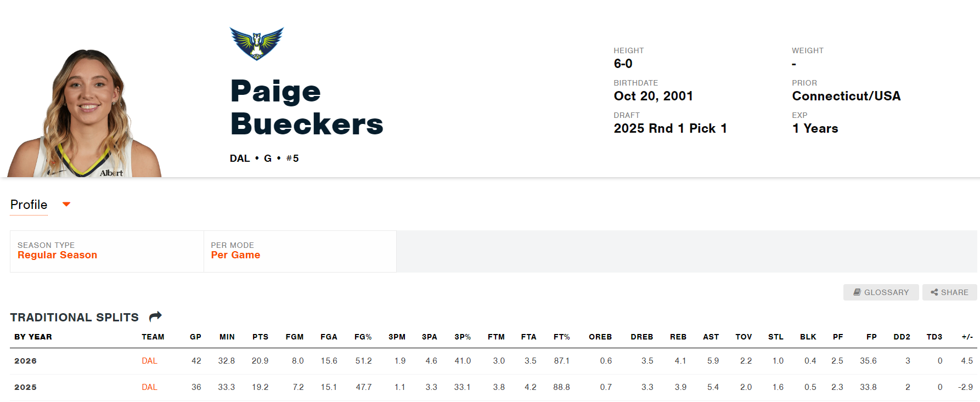The width and height of the screenshot is (980, 402).
Task: Open the Glossary button
Action: coord(881,292)
